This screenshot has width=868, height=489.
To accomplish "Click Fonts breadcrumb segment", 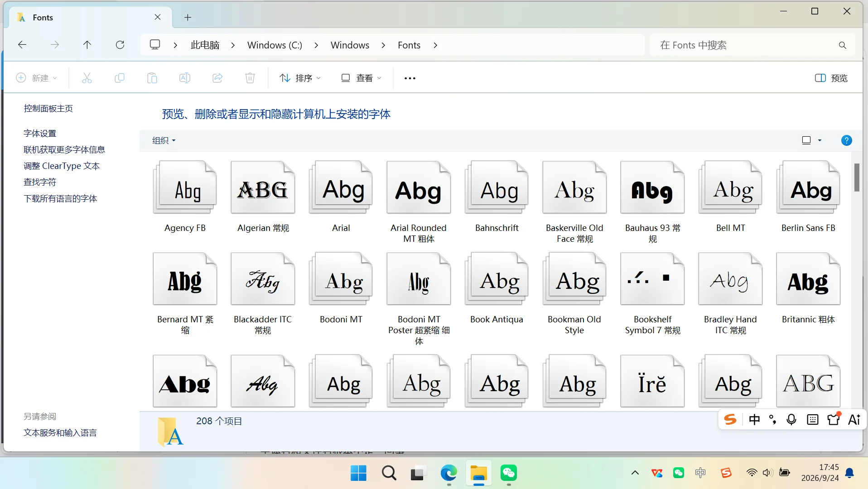I will click(409, 45).
